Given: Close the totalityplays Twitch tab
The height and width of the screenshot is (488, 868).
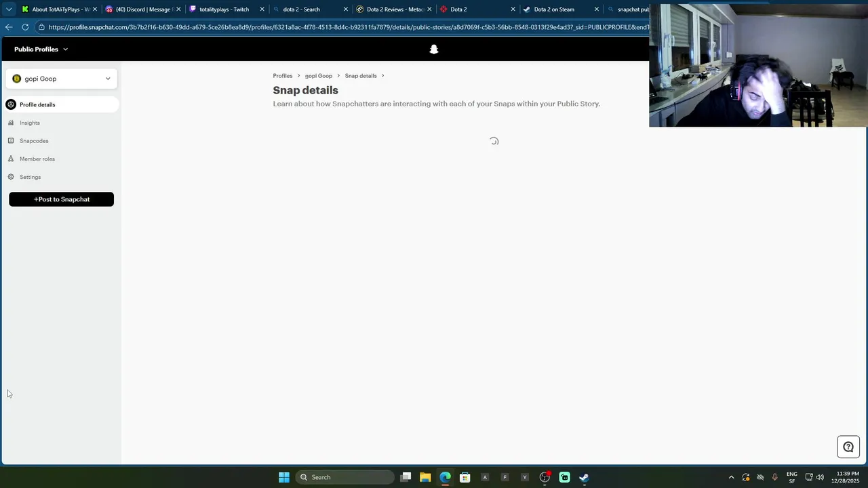Looking at the screenshot, I should (262, 9).
